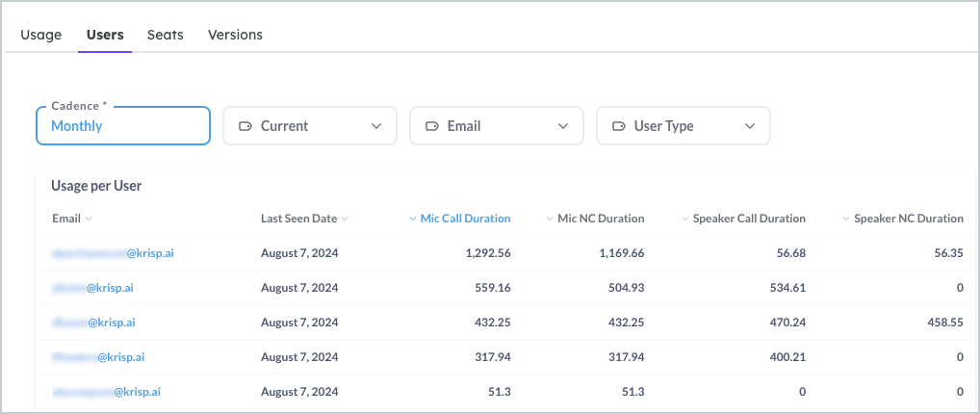Click Speaker Call Duration value 400.21

787,358
